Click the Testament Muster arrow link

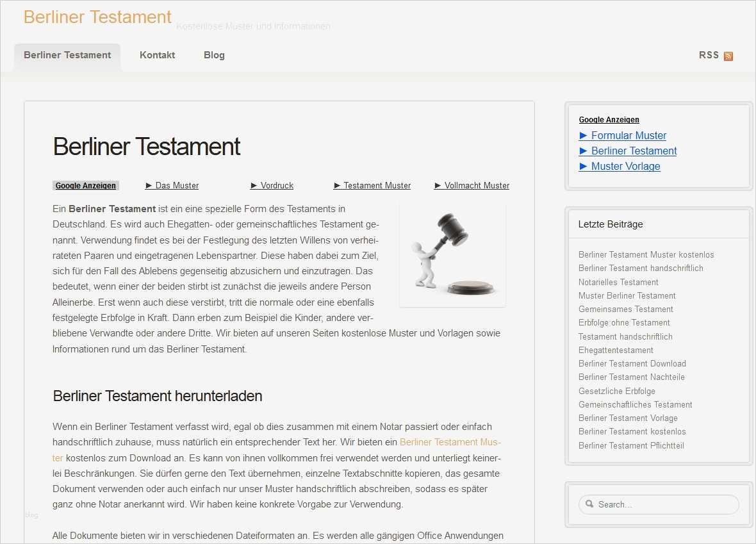372,185
